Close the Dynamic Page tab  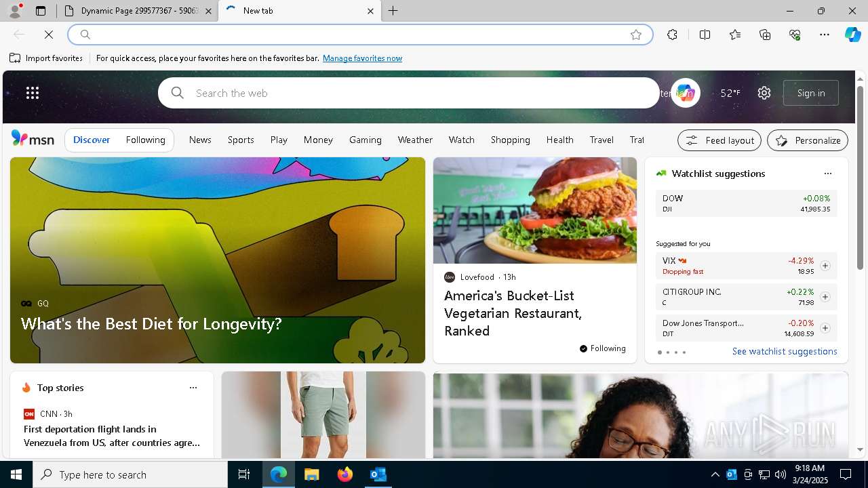click(208, 11)
